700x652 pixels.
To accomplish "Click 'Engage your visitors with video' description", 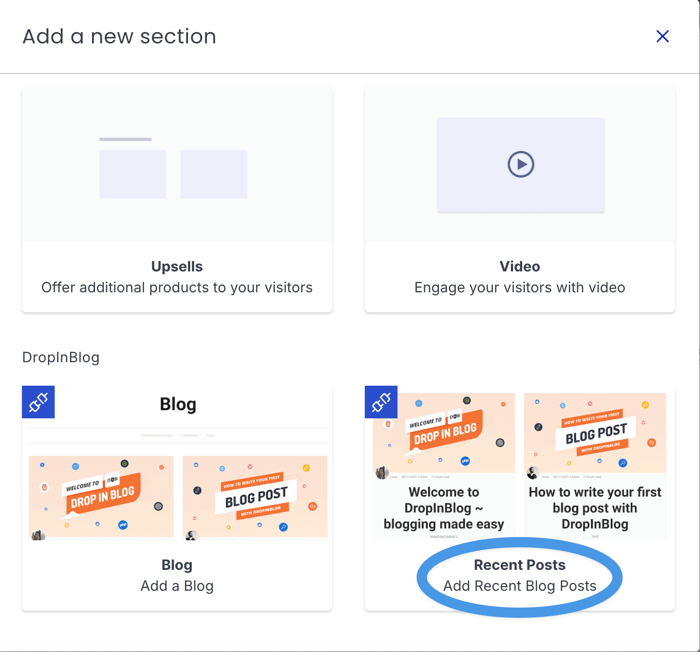I will point(519,288).
